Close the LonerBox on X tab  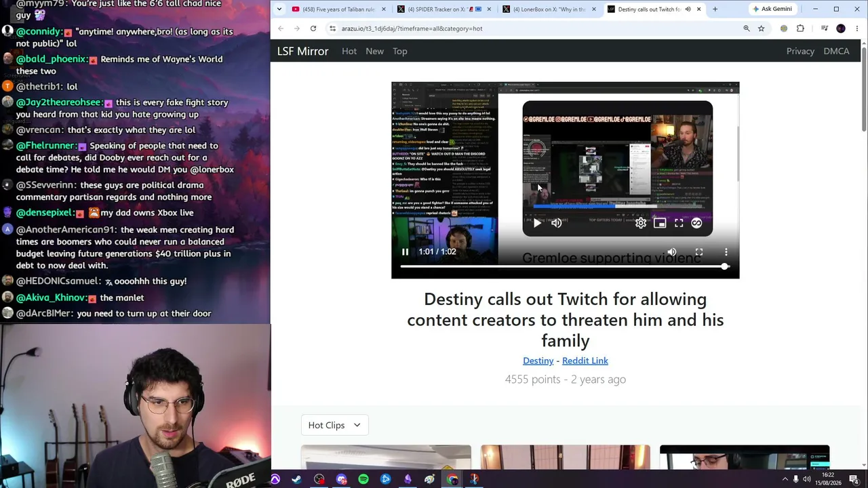[594, 9]
